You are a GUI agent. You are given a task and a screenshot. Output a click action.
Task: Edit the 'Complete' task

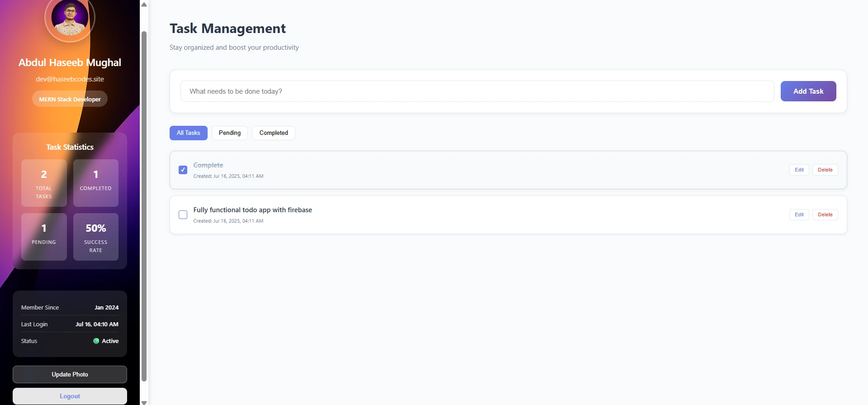[799, 170]
